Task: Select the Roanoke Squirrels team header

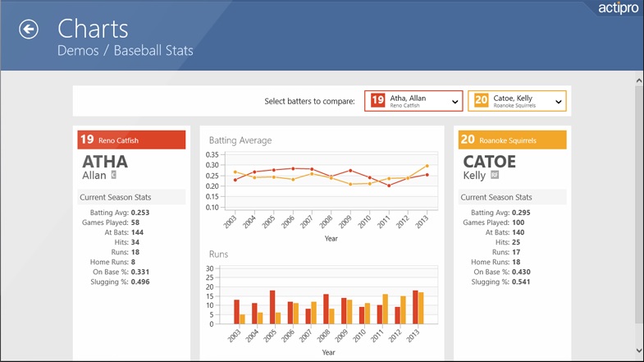Action: [x=512, y=140]
